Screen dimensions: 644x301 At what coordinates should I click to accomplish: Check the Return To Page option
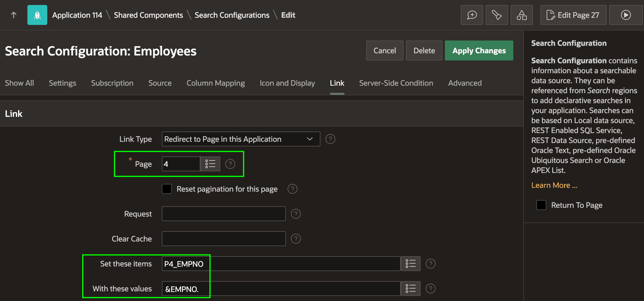click(541, 205)
